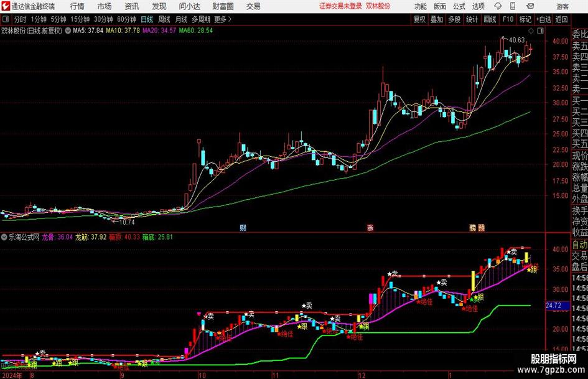Open the 发现 menu
588x379 pixels.
159,6
